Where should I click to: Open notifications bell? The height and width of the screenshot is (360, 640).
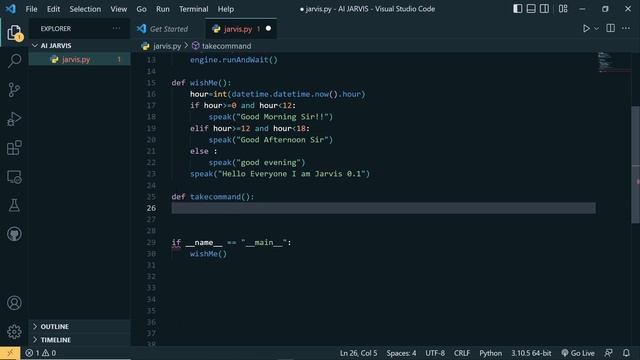click(x=626, y=353)
